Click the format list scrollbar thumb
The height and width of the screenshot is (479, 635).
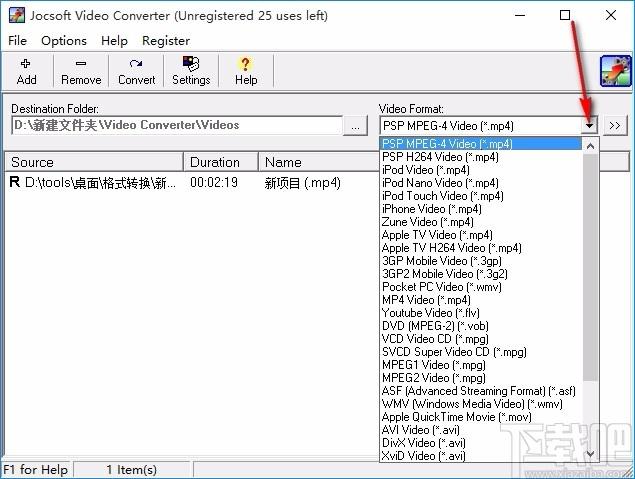coord(590,267)
